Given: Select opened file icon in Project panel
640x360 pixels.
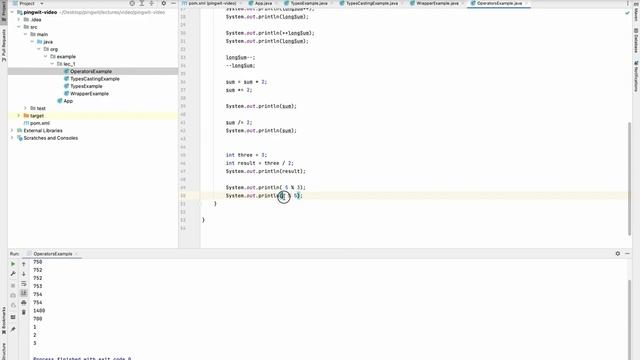Looking at the screenshot, I should (x=132, y=3).
